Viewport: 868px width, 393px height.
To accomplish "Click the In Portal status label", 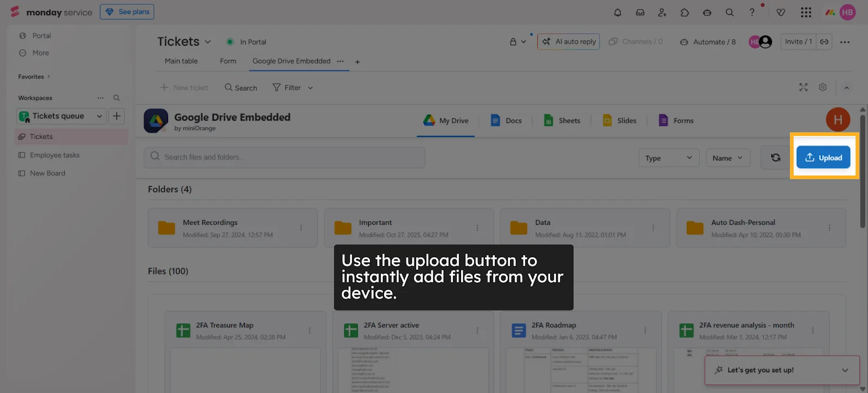I will tap(253, 42).
